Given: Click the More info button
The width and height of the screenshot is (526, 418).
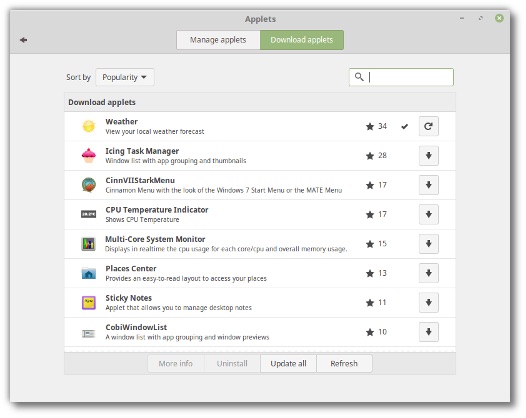Looking at the screenshot, I should [176, 364].
